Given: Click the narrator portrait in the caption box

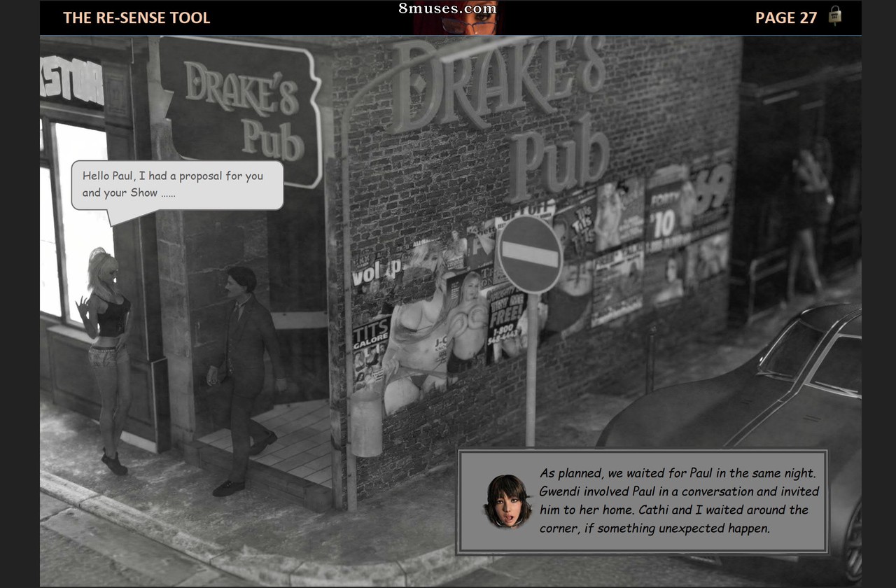Looking at the screenshot, I should 507,501.
